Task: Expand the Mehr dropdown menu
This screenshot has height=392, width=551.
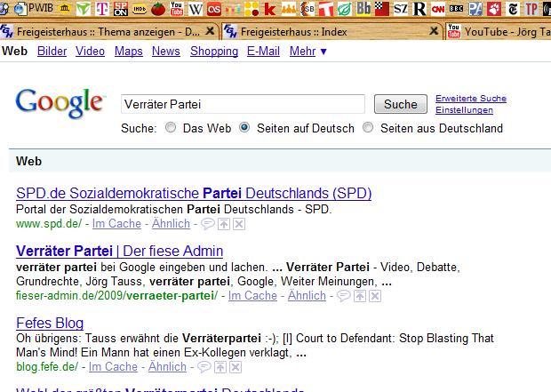Action: point(308,52)
